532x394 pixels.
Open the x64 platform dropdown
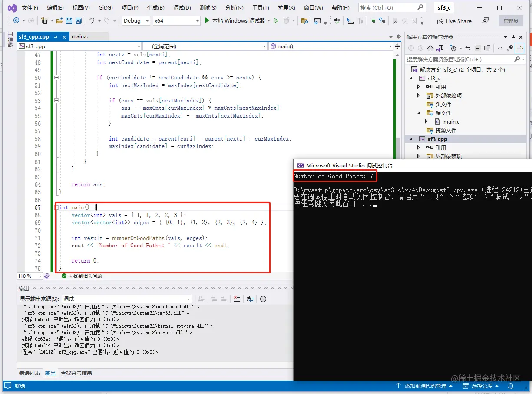[x=176, y=21]
